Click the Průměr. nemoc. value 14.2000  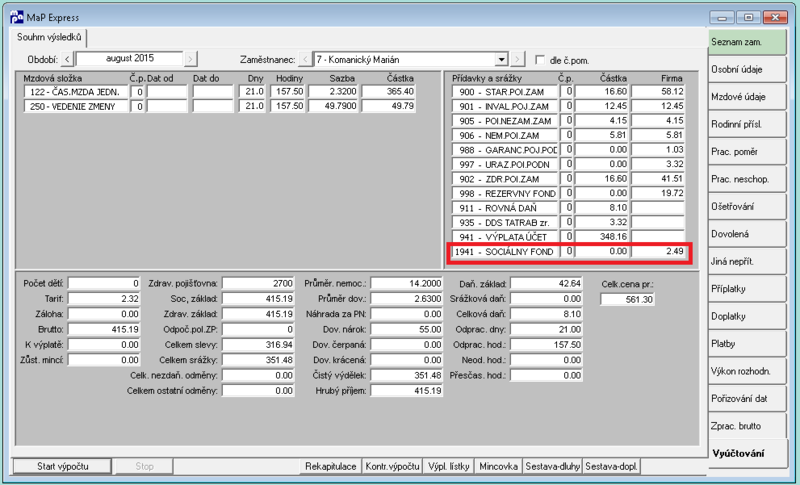click(407, 283)
